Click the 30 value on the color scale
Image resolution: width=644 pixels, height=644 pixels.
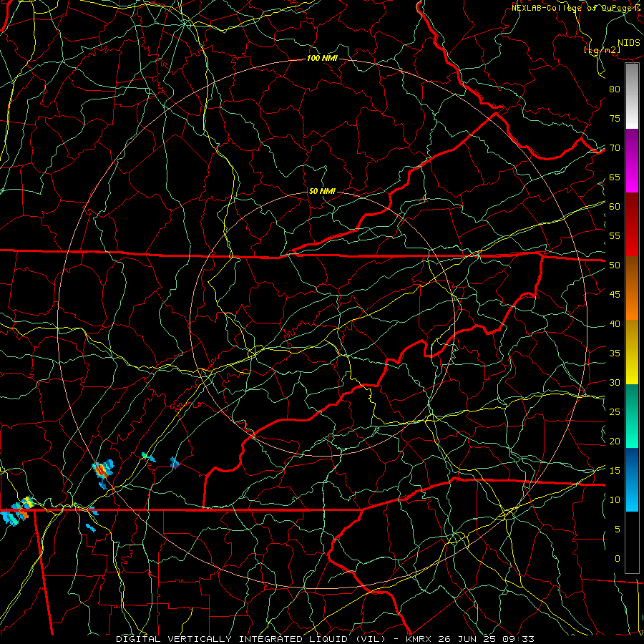click(615, 383)
